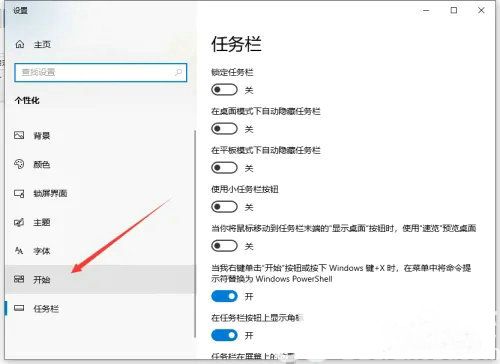The height and width of the screenshot is (364, 500).
Task: Turn off 在任务栏按钮上显示角标 switch
Action: pos(224,335)
